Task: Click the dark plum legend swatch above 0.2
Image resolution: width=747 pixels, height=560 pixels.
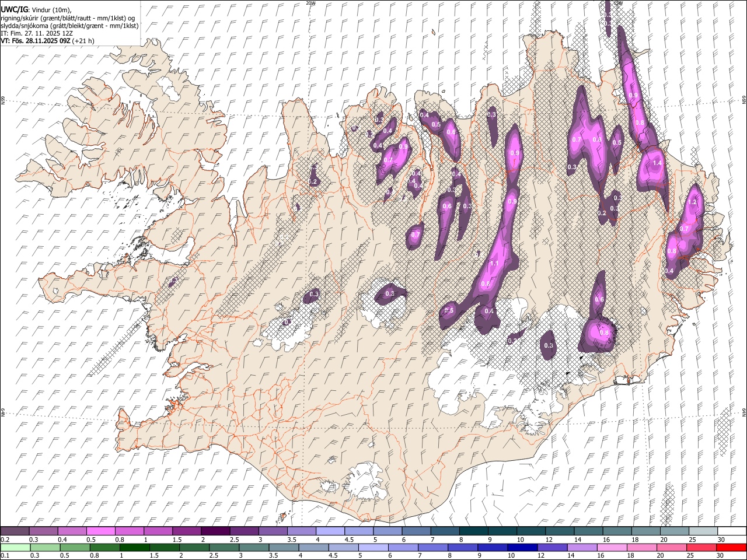Action: (15, 531)
